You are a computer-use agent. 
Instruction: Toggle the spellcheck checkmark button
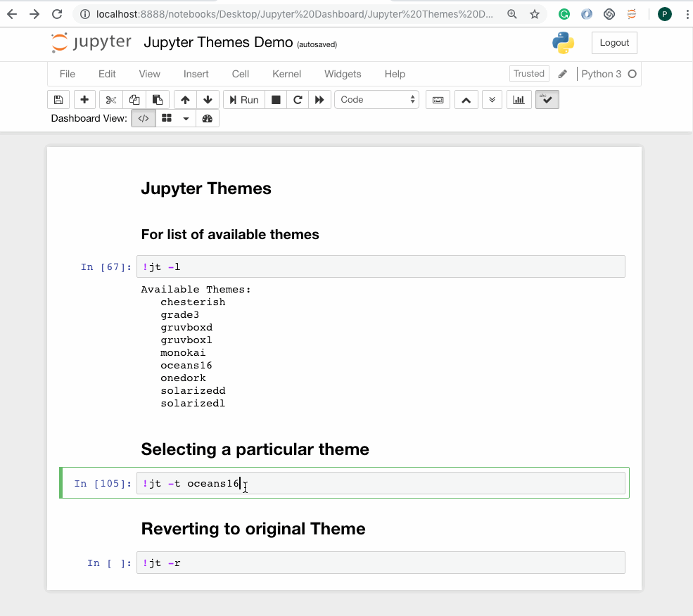tap(547, 100)
